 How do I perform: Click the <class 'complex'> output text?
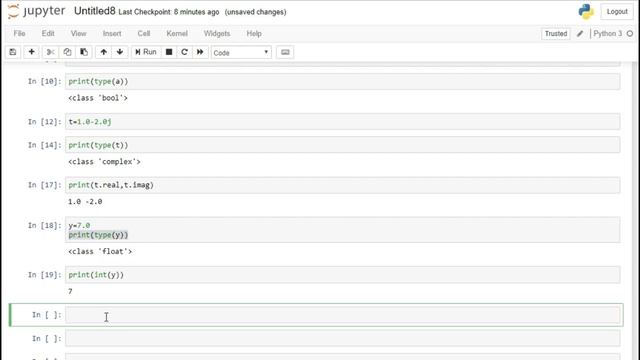tap(104, 162)
